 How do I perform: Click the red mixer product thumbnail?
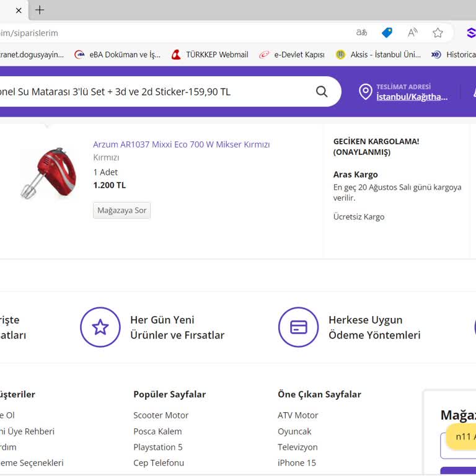click(49, 174)
